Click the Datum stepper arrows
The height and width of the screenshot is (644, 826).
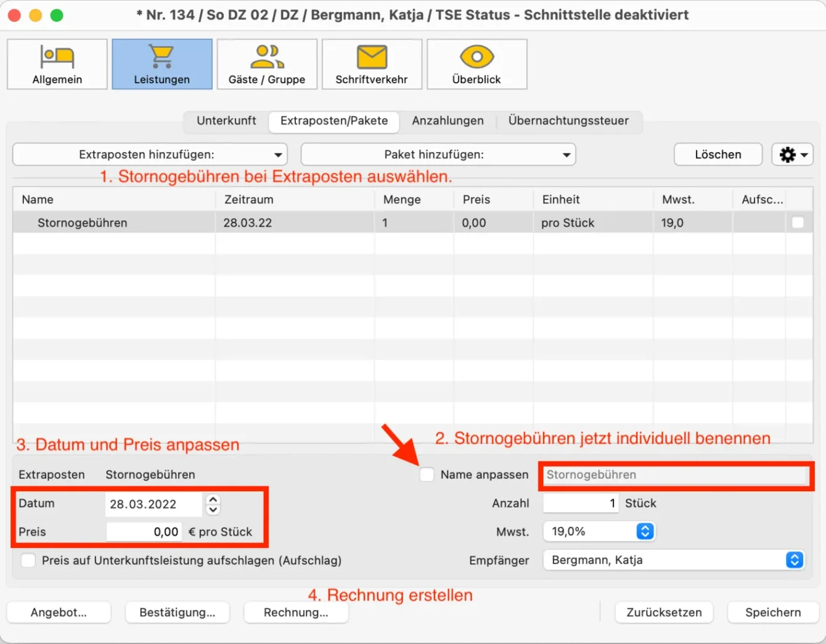click(213, 504)
